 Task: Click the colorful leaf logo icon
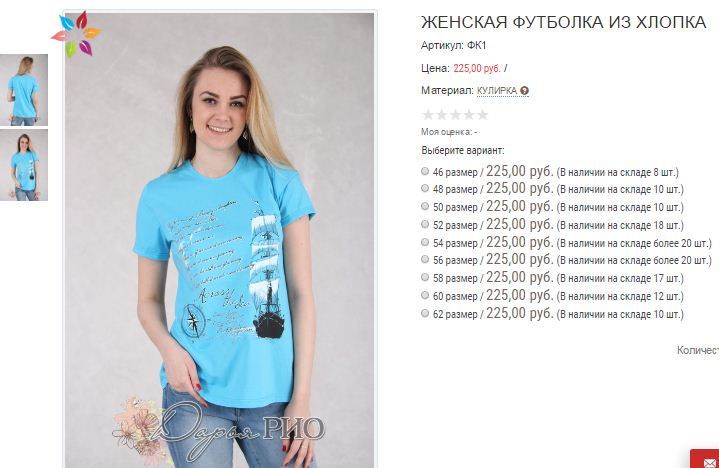[x=76, y=34]
